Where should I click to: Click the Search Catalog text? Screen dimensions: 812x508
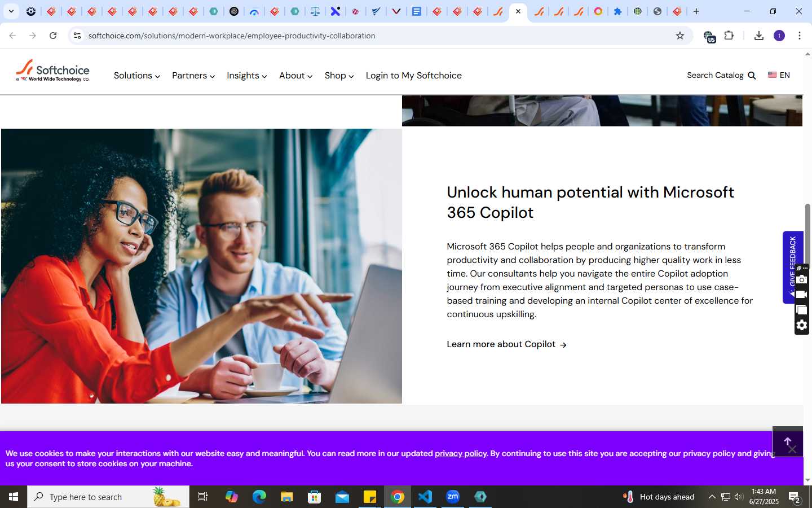pos(715,75)
